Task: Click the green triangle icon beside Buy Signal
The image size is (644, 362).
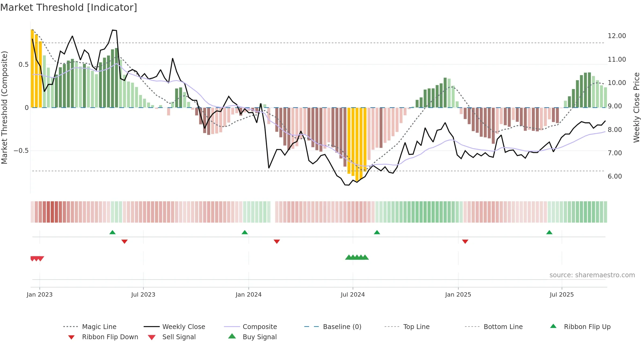Action: pyautogui.click(x=232, y=336)
